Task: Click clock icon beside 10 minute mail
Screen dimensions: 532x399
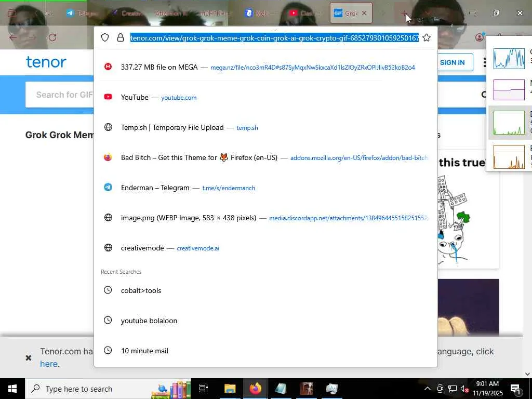Action: (108, 350)
